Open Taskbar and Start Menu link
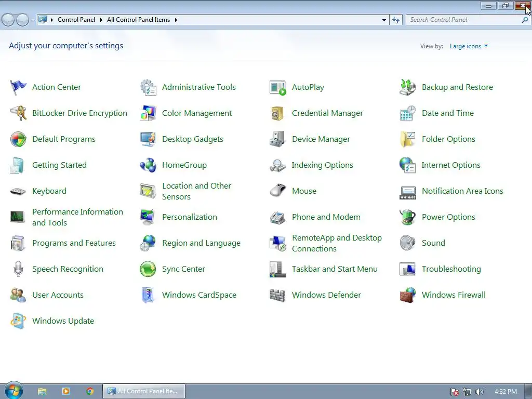Image resolution: width=532 pixels, height=399 pixels. (335, 269)
